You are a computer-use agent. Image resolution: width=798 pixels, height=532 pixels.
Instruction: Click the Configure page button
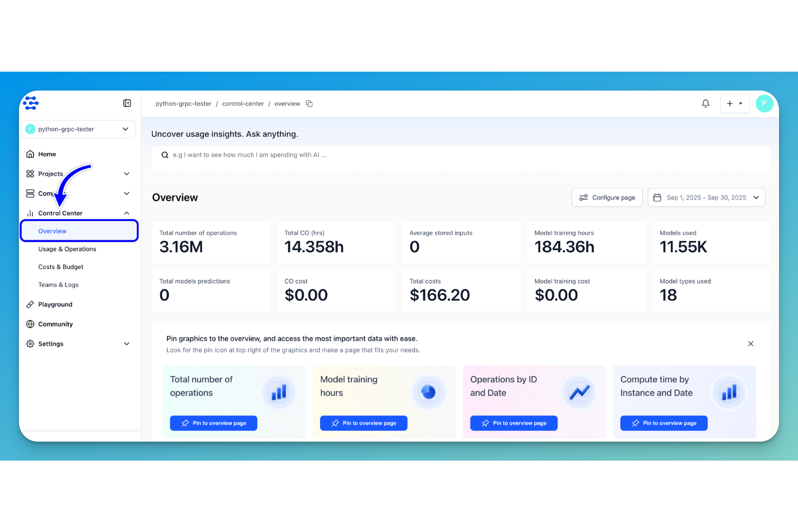click(607, 197)
